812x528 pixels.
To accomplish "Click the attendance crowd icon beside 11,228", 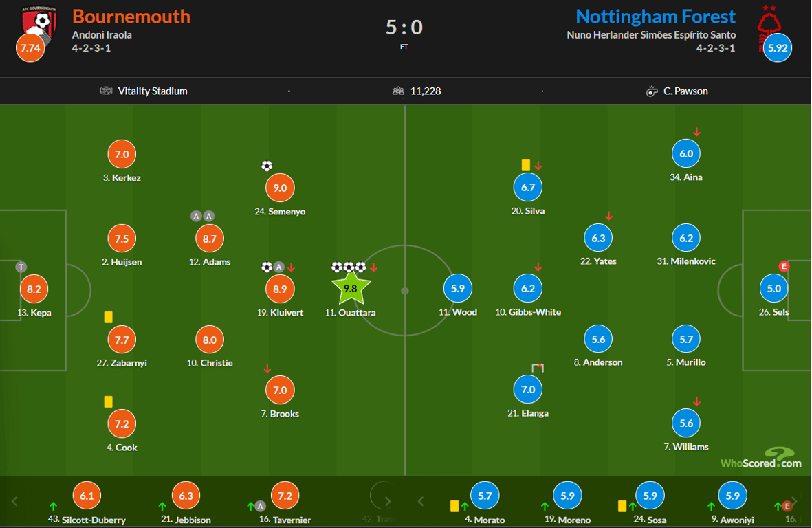I will click(397, 91).
